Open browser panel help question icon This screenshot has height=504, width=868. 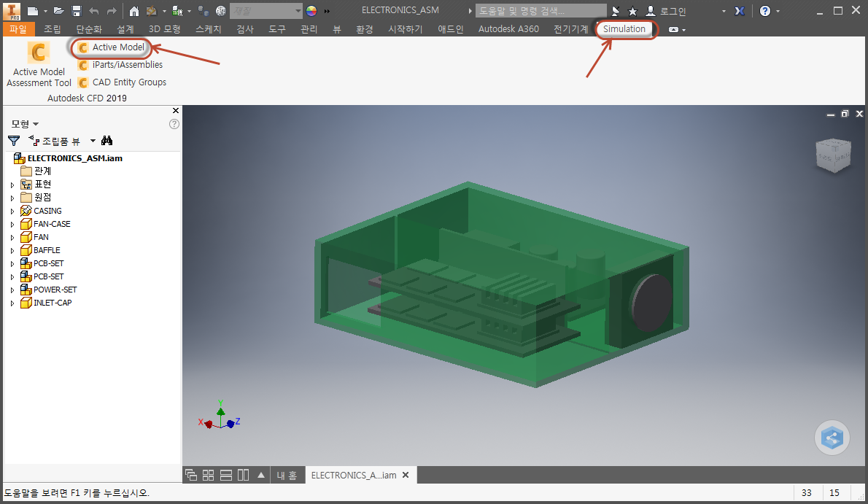174,124
